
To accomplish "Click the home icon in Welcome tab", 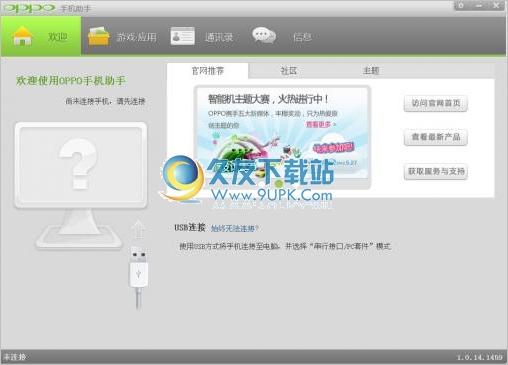I will (x=22, y=36).
